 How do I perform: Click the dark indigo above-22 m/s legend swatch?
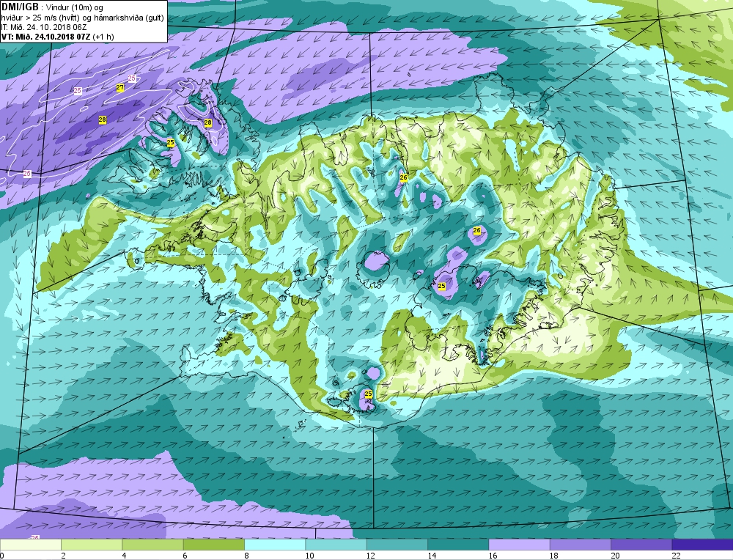tap(702, 545)
